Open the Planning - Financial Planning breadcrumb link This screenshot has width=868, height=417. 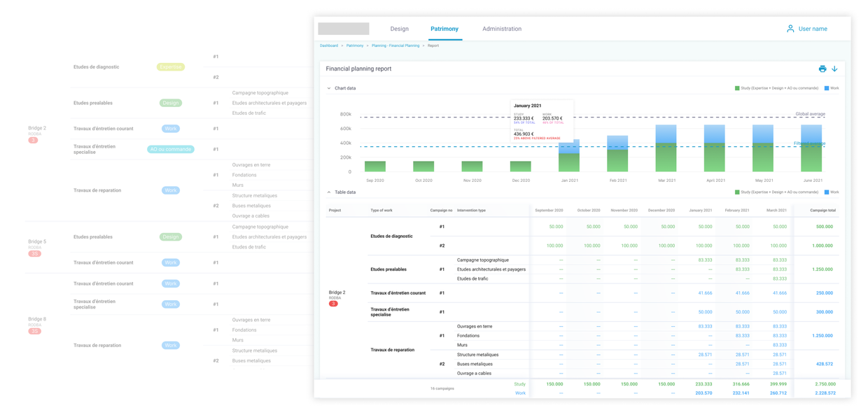(x=395, y=45)
